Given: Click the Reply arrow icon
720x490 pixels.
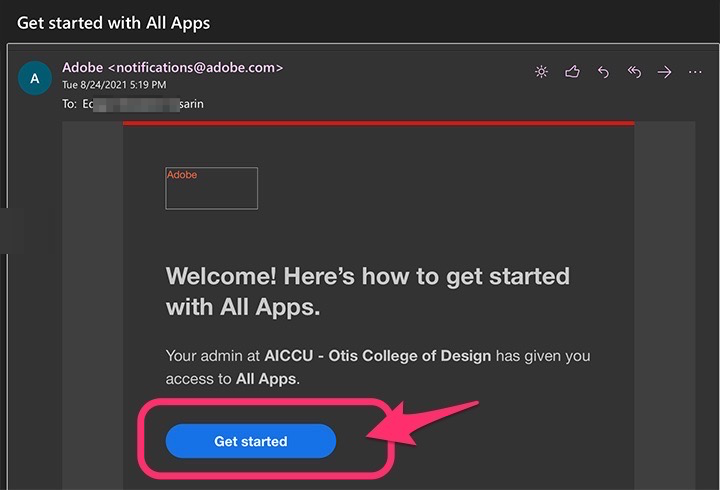Looking at the screenshot, I should pos(603,72).
